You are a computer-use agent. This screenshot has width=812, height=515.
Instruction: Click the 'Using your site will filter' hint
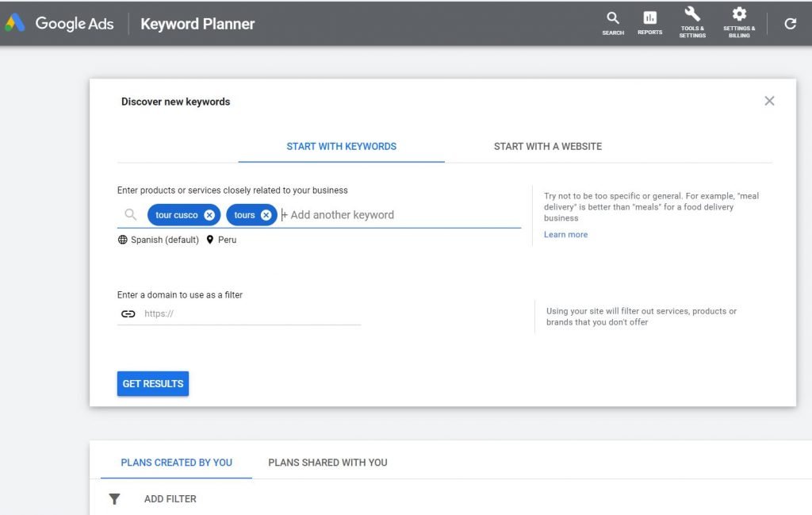click(x=641, y=317)
